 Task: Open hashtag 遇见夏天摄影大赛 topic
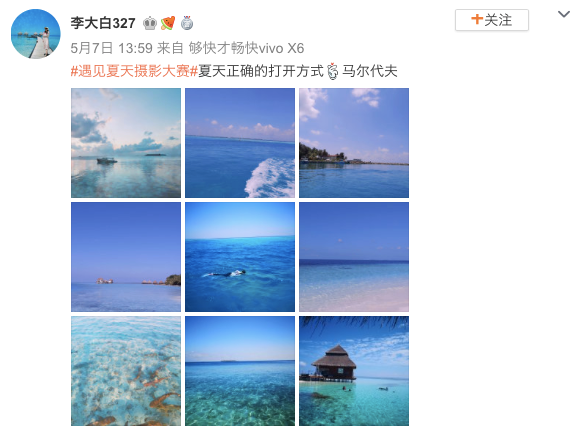[134, 71]
